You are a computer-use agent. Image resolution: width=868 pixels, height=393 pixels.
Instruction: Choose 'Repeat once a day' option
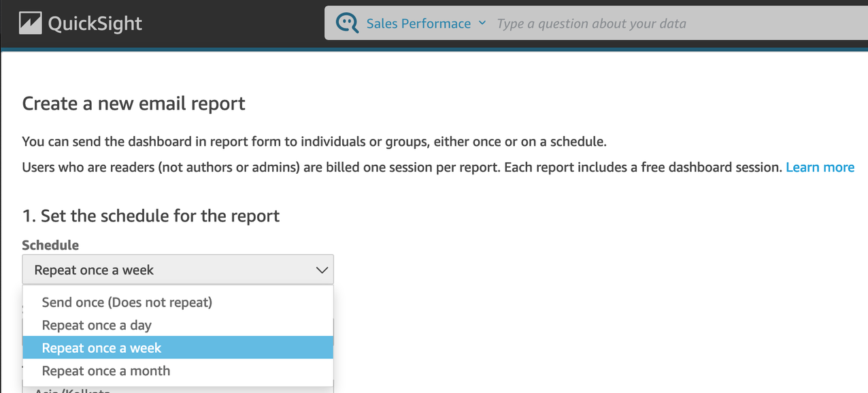tap(97, 326)
